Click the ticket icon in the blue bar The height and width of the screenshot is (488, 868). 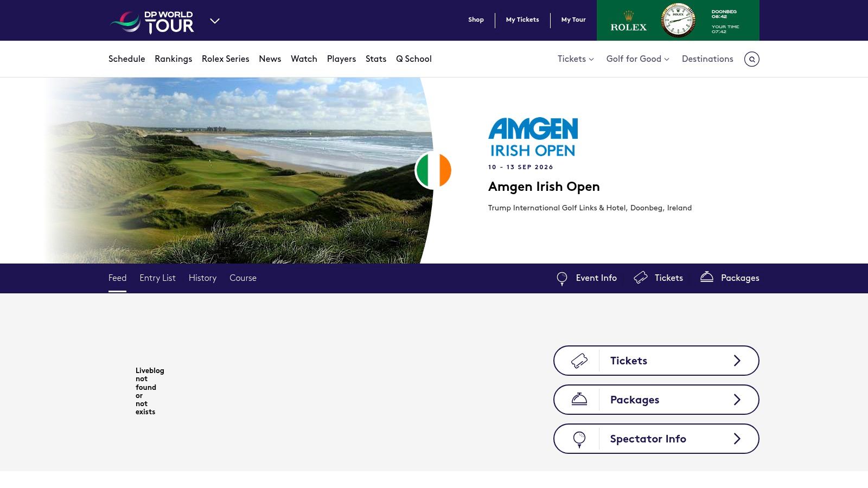tap(641, 278)
